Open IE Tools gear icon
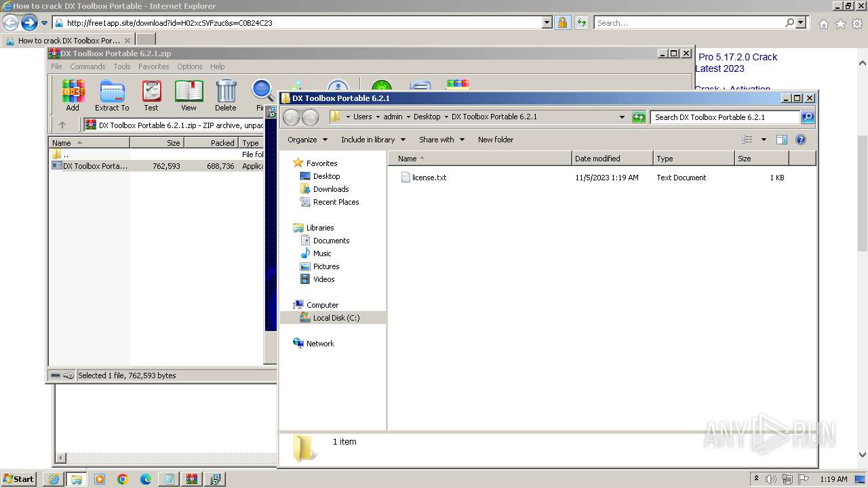This screenshot has width=868, height=488. pos(857,24)
